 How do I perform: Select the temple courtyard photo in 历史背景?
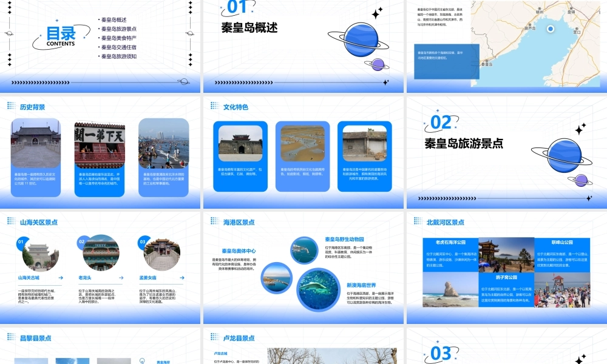click(x=36, y=144)
